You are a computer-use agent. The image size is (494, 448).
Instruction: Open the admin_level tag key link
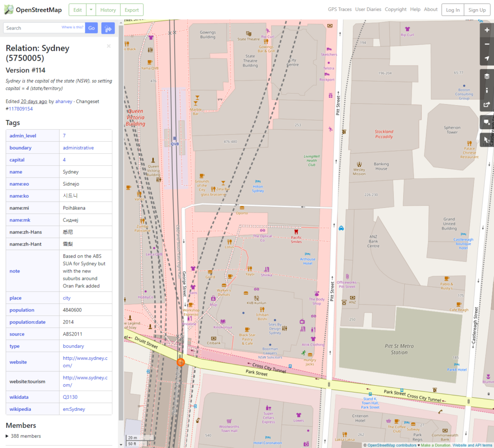click(x=23, y=136)
